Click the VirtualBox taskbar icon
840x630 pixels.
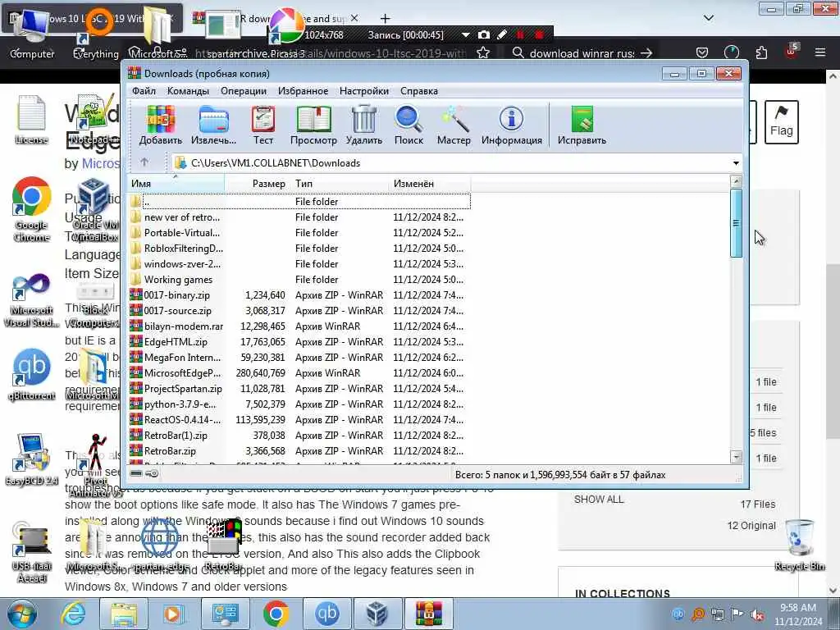pos(377,614)
